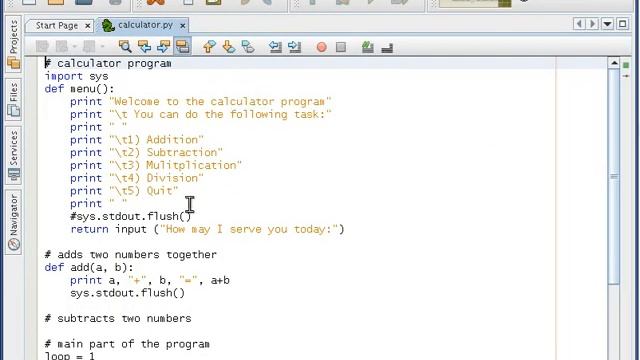Click the vertical scrollbar up arrow
The height and width of the screenshot is (360, 640).
click(x=614, y=63)
